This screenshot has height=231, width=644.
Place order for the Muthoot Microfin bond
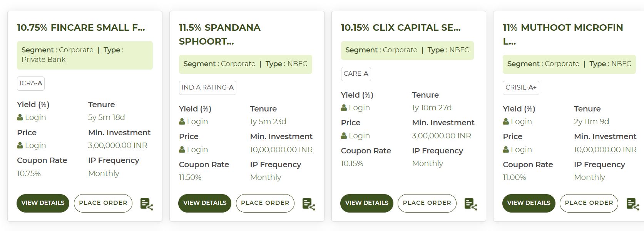click(x=589, y=203)
